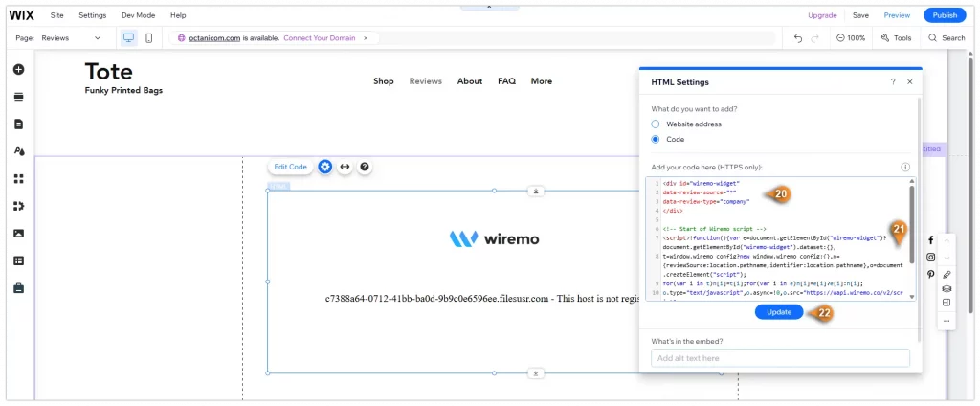Open the puzzle-piece plugins icon
This screenshot has height=406, width=980.
(x=19, y=206)
